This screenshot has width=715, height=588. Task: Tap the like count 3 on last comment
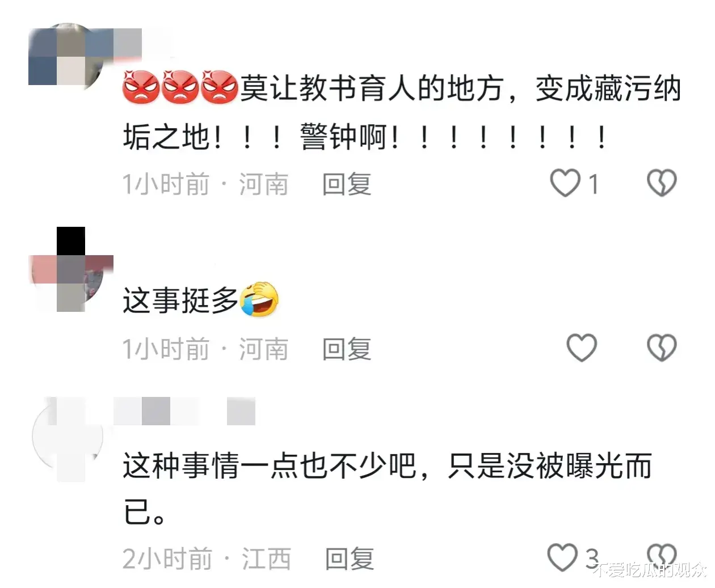[592, 559]
